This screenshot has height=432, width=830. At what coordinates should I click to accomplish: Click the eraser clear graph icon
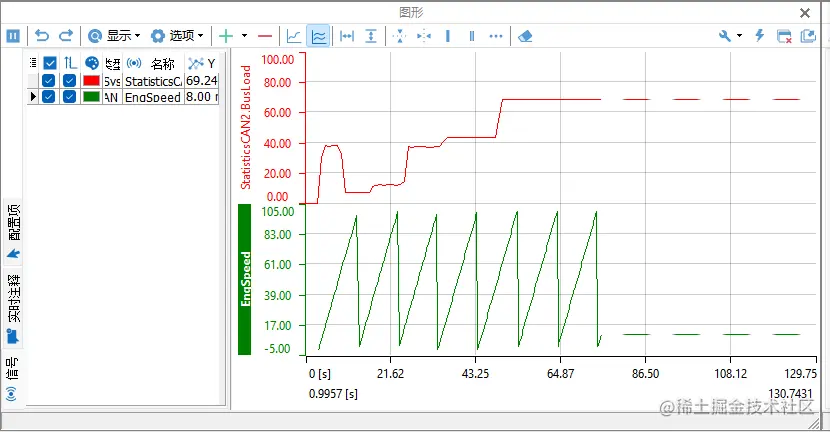click(x=525, y=36)
